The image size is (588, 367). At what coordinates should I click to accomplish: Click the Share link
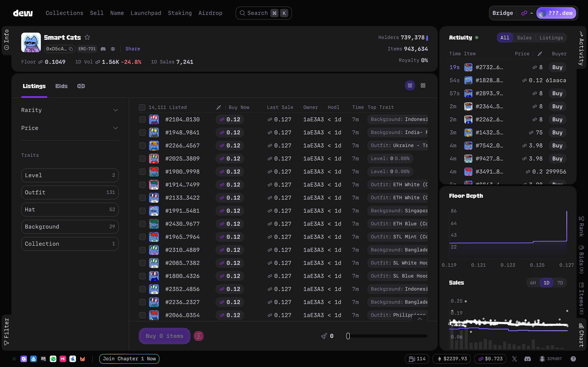point(133,49)
